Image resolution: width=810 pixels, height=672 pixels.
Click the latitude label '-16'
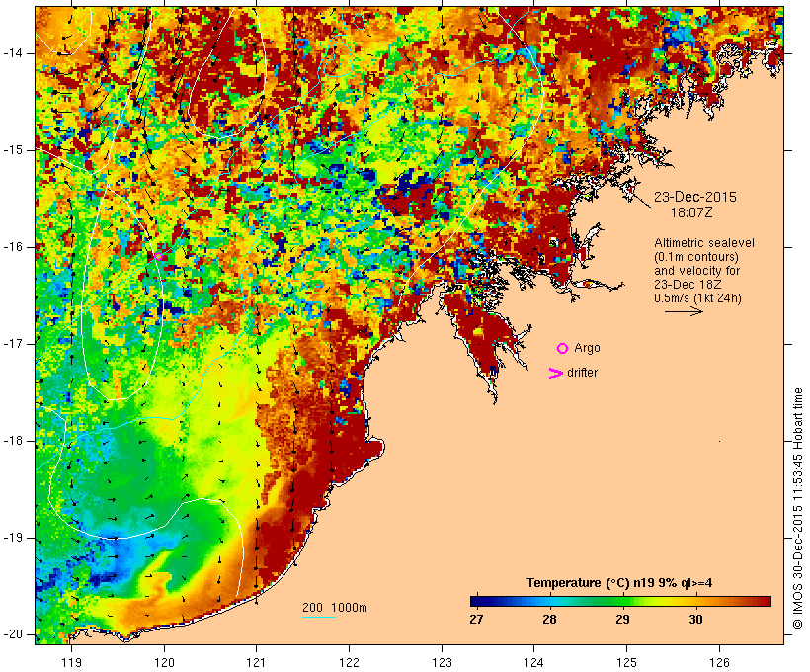(13, 247)
